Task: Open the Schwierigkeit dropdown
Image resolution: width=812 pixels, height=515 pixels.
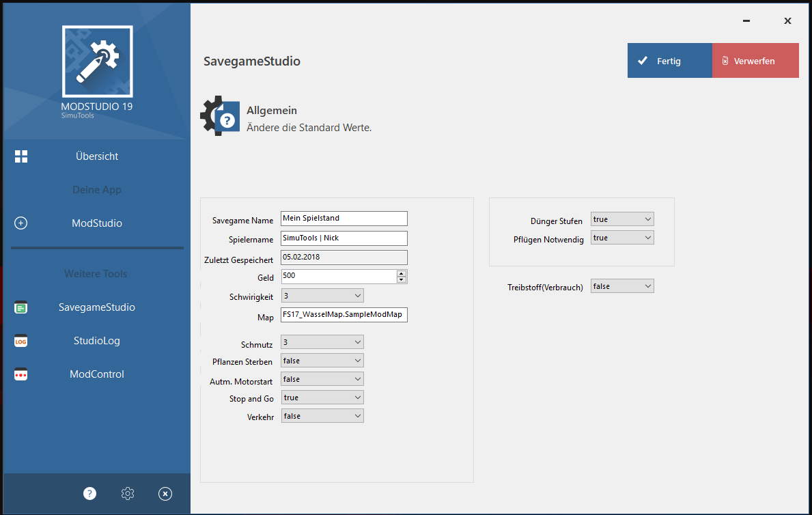Action: tap(322, 296)
